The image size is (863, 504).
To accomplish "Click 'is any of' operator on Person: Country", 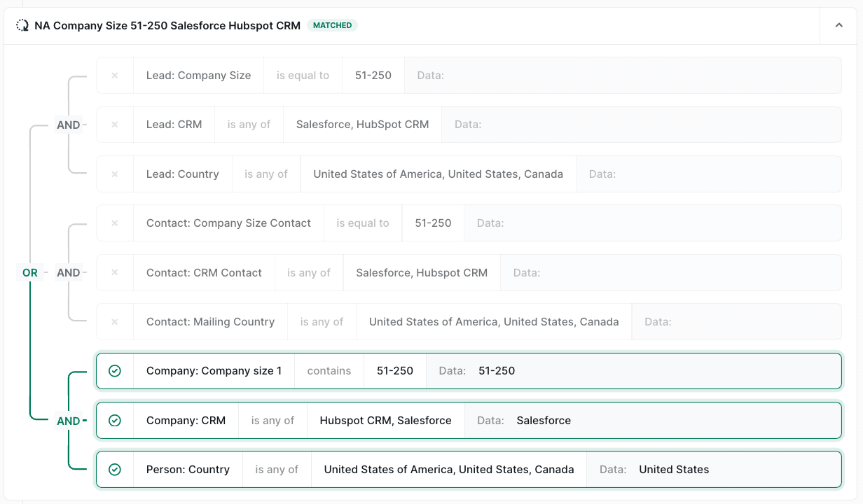I will [x=277, y=470].
